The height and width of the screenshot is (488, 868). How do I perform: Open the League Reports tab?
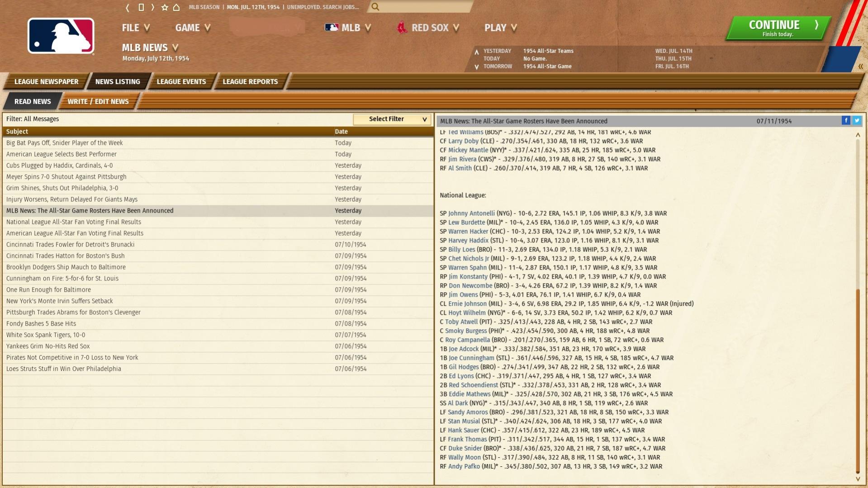250,81
